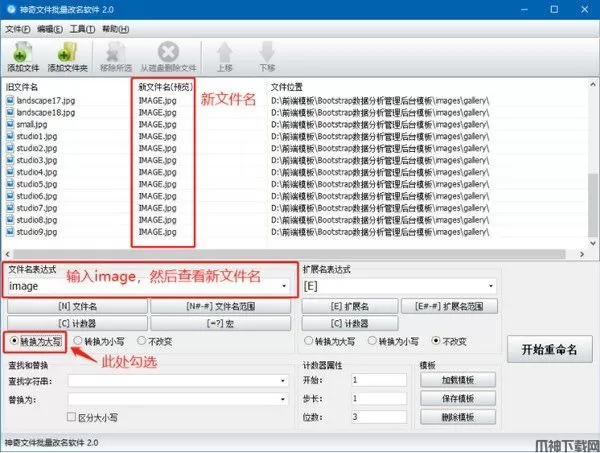Click file icon beside studio6.jpg

tap(10, 196)
